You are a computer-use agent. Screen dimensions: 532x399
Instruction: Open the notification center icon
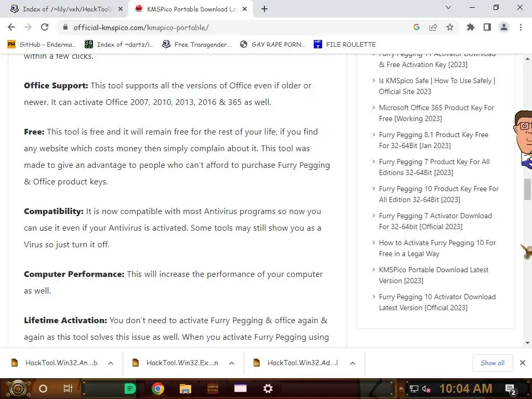click(x=511, y=390)
